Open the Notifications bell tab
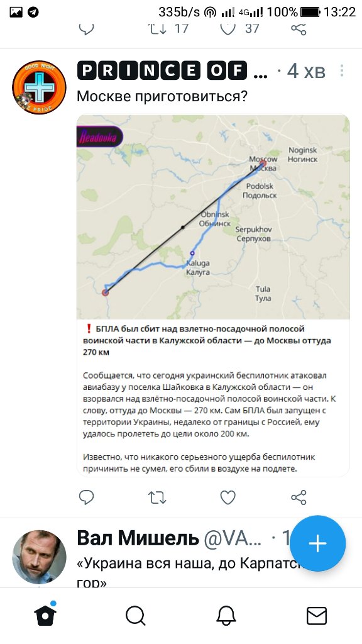The image size is (362, 644). point(226,616)
